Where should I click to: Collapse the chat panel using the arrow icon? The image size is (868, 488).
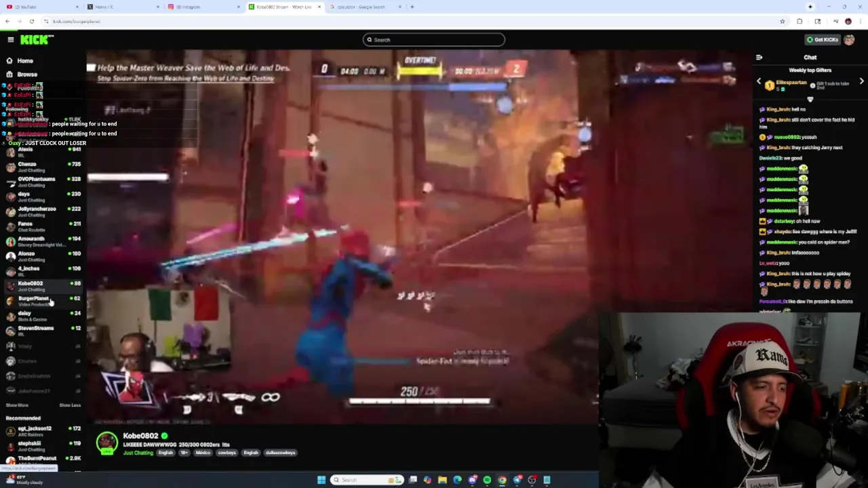pos(759,58)
